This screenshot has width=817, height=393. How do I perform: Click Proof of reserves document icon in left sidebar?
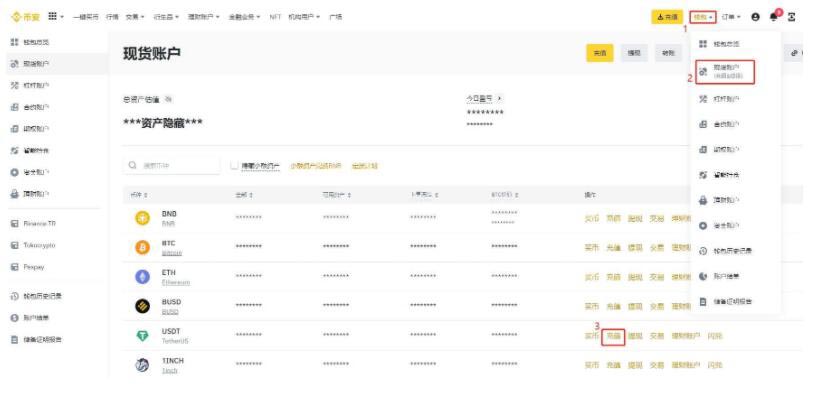pyautogui.click(x=15, y=339)
